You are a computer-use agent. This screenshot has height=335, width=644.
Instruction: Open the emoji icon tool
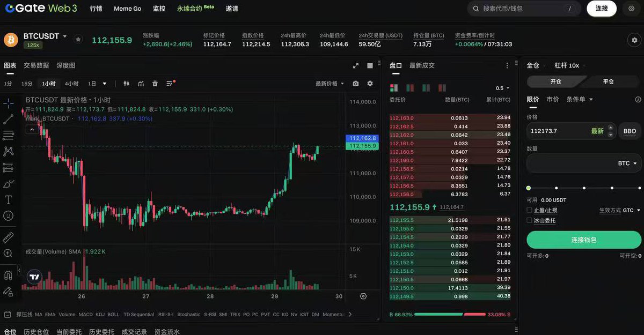(x=9, y=215)
